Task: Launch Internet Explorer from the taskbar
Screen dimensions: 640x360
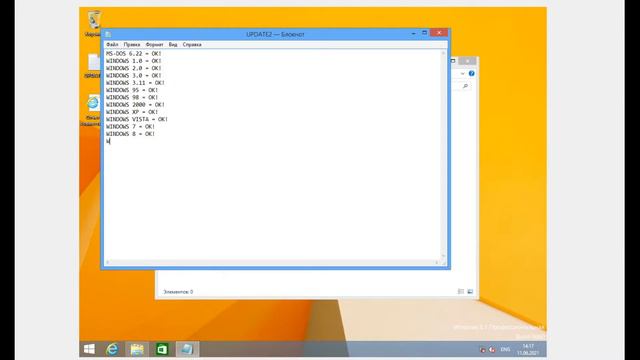Action: pyautogui.click(x=112, y=349)
